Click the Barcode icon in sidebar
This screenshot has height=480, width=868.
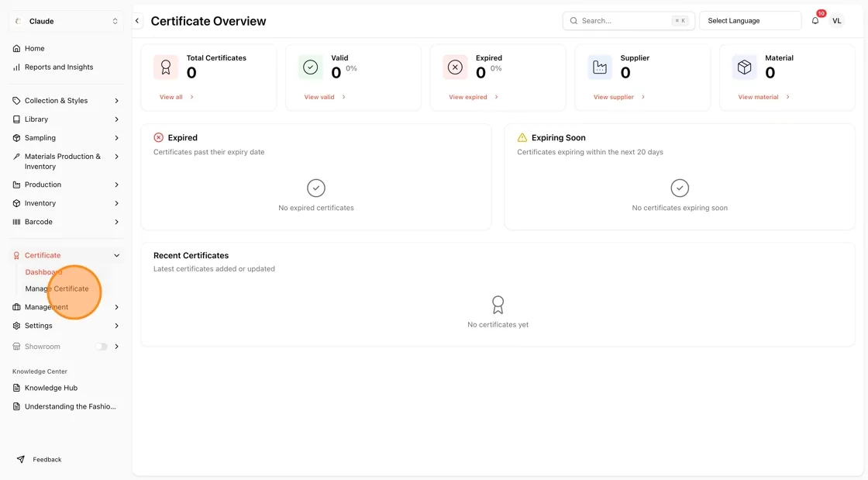click(x=16, y=222)
